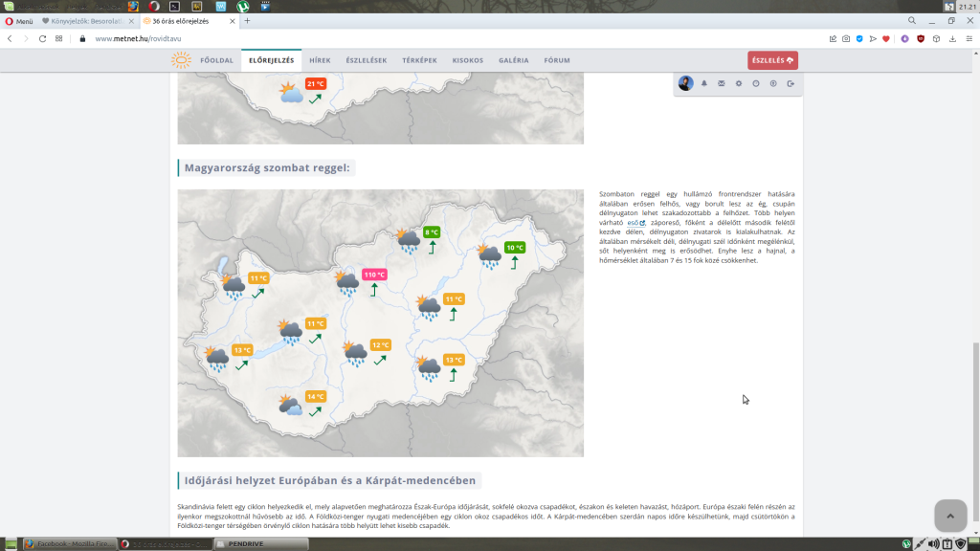Open the notifications bell in user panel
Image resolution: width=980 pixels, height=551 pixels.
tap(704, 83)
